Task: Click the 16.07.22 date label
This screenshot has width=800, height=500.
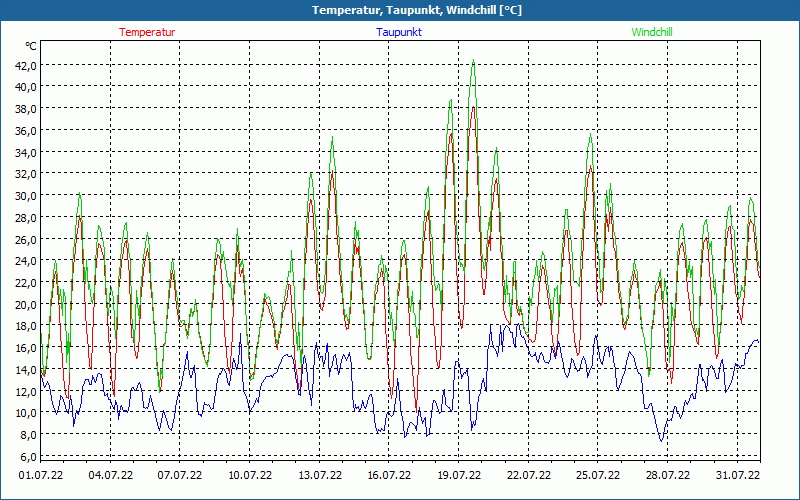Action: 389,476
